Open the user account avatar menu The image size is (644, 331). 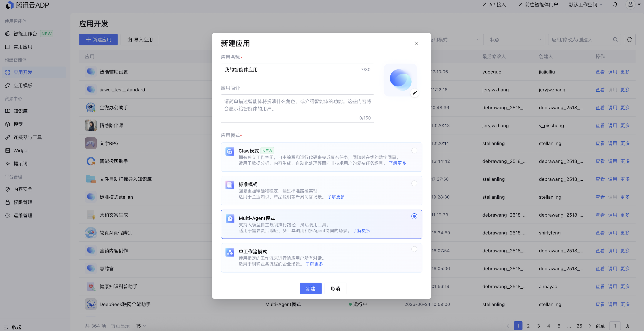click(x=630, y=5)
